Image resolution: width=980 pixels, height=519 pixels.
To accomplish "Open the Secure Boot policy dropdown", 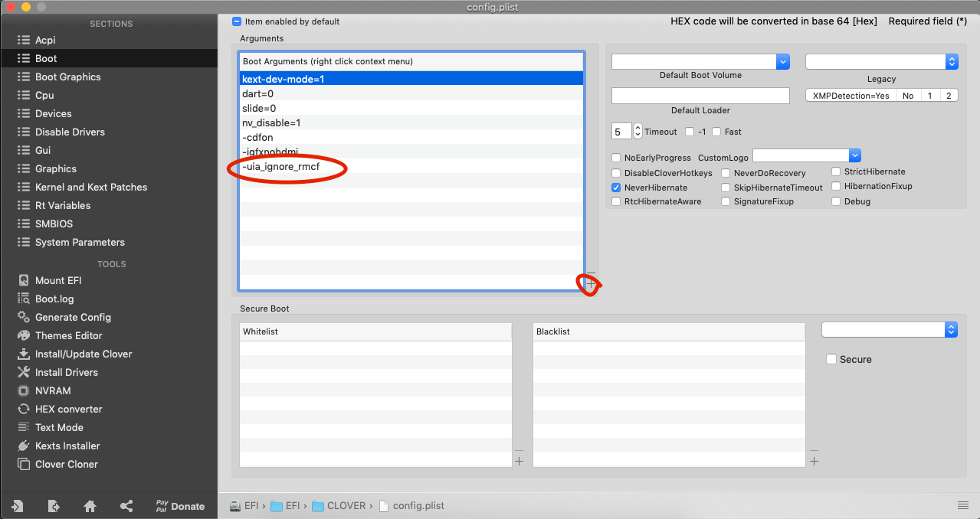I will 890,329.
